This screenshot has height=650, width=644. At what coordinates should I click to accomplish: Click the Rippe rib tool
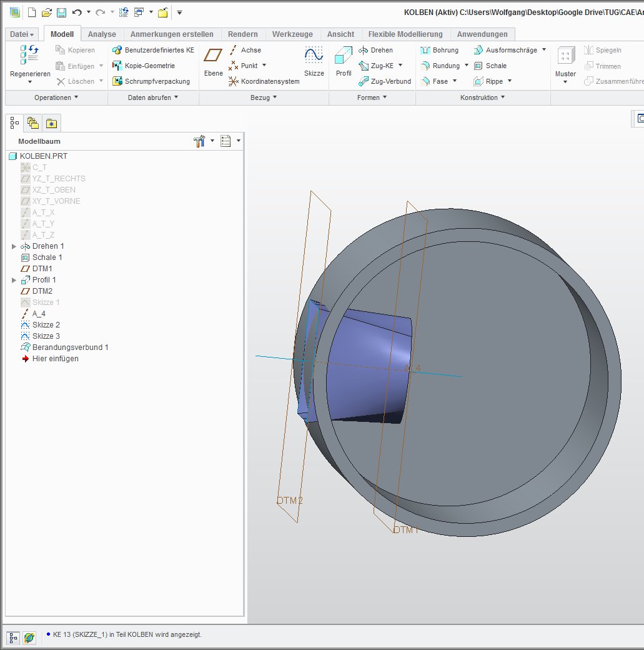[x=488, y=81]
